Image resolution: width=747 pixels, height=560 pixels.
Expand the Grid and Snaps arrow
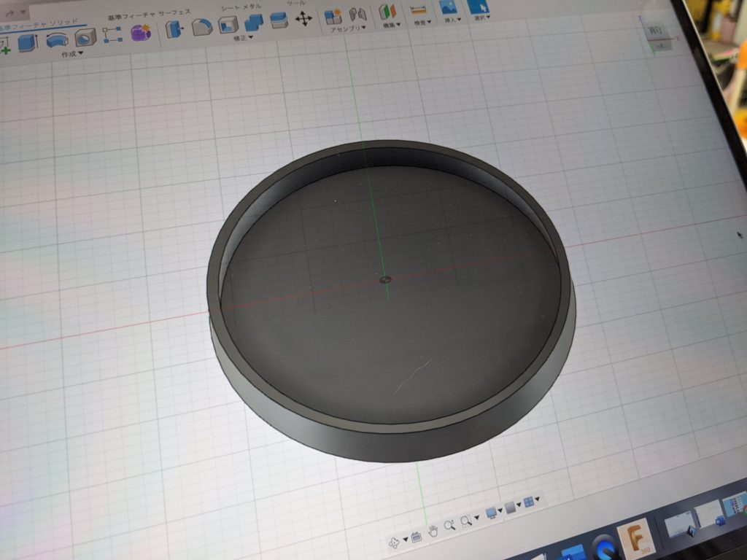pos(519,505)
